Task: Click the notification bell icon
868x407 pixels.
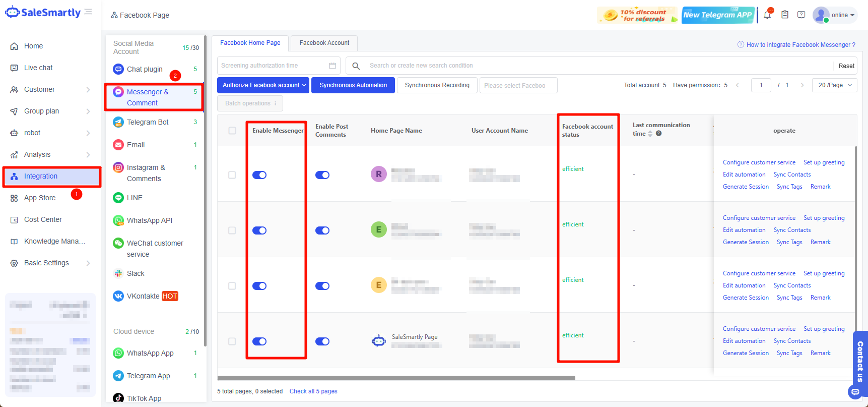Action: [767, 15]
